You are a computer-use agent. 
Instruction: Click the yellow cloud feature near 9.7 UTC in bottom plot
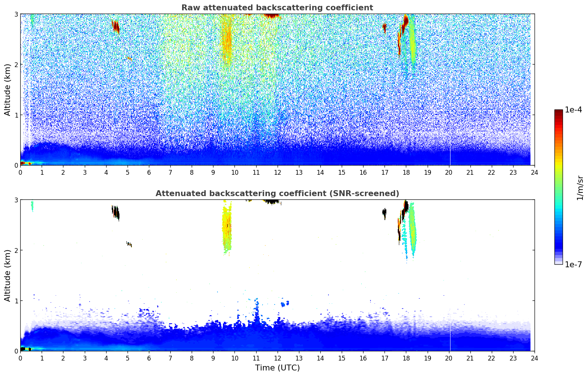227,227
